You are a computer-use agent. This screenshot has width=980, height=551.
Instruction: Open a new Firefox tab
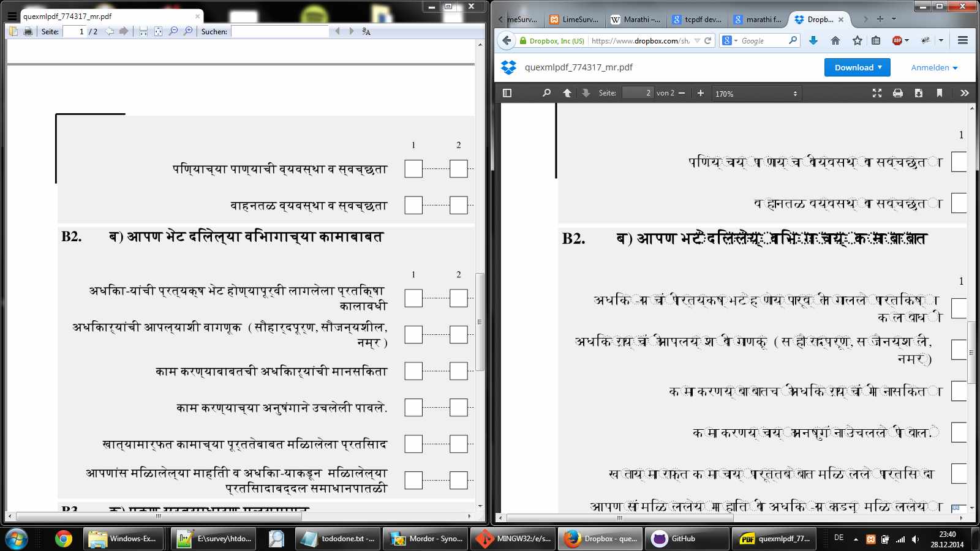[880, 19]
